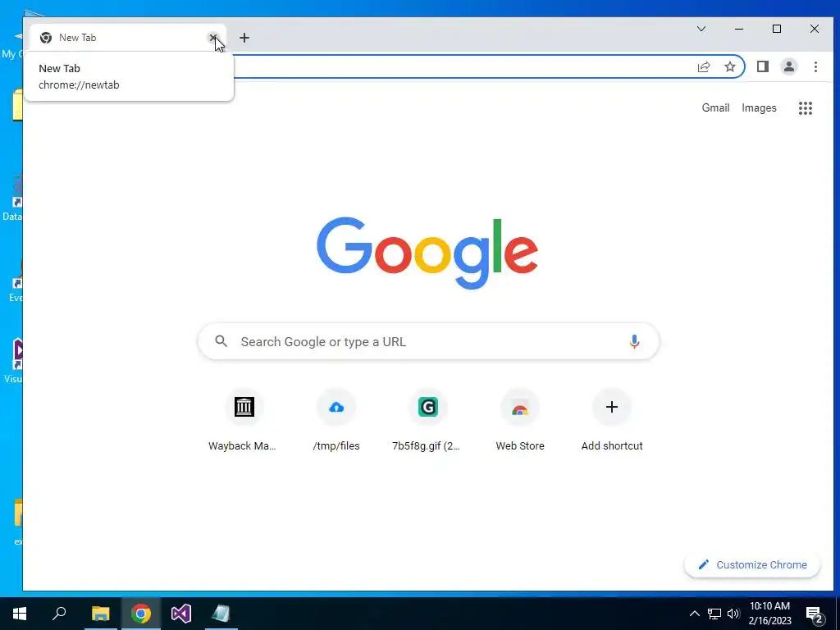840x630 pixels.
Task: Open Windows taskbar search
Action: point(59,614)
